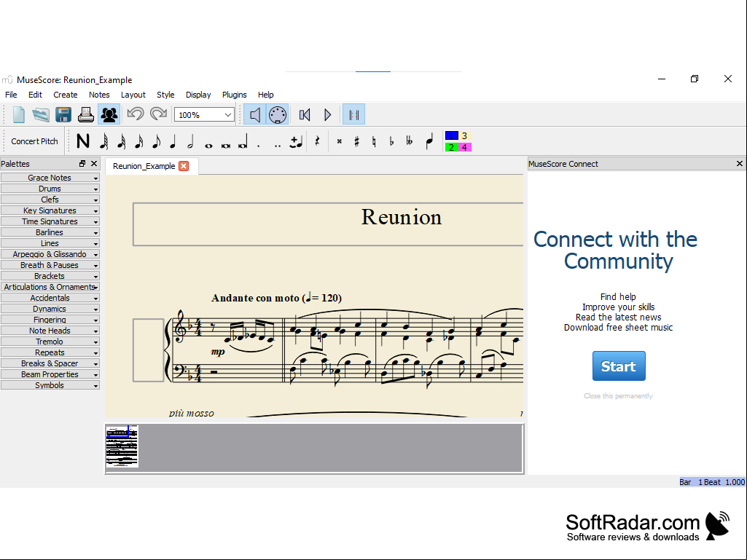Viewport: 747px width, 560px height.
Task: Toggle note input mode with the N button
Action: point(83,141)
